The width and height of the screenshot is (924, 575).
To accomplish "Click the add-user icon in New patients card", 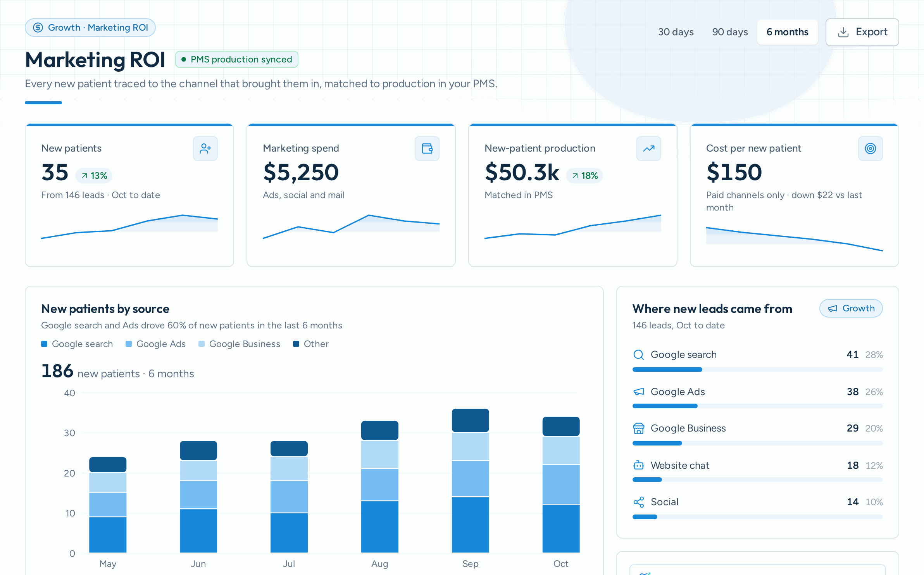I will click(205, 148).
